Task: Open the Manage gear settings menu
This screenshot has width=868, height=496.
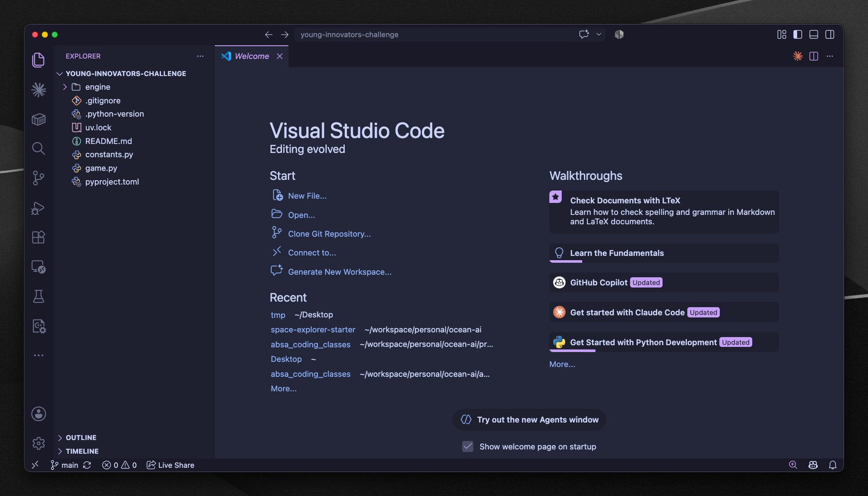Action: [x=38, y=443]
